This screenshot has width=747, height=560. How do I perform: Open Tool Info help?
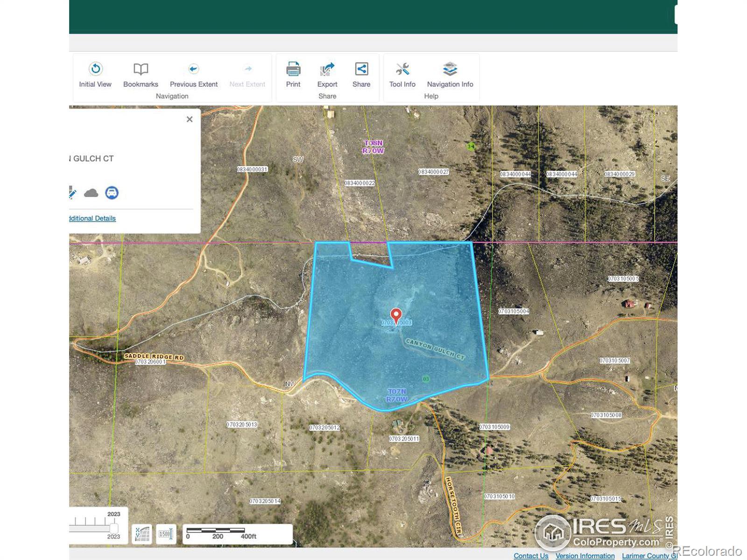coord(402,75)
